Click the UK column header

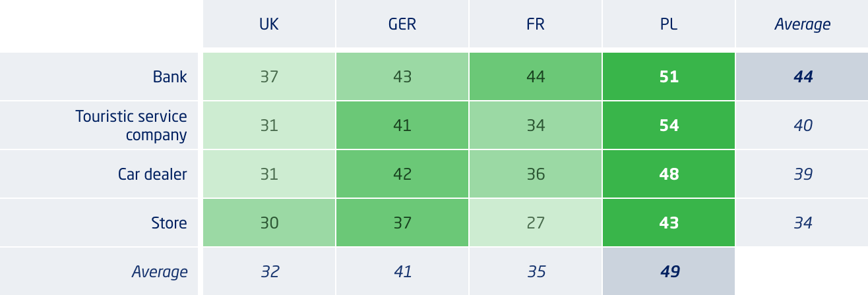pyautogui.click(x=269, y=24)
